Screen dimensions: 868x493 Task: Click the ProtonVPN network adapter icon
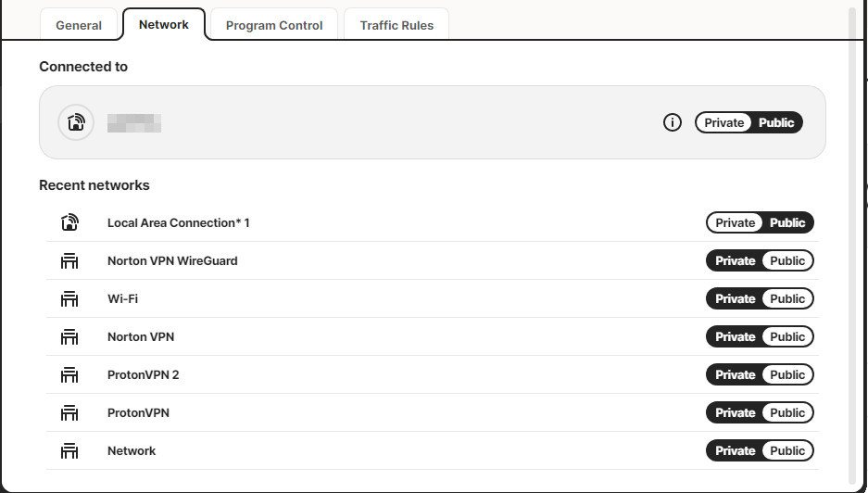click(x=69, y=413)
